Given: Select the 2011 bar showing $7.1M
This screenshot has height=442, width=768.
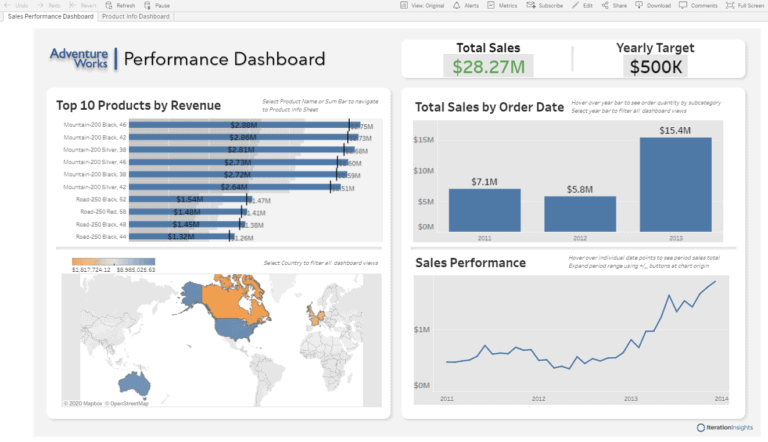Looking at the screenshot, I should (x=484, y=210).
